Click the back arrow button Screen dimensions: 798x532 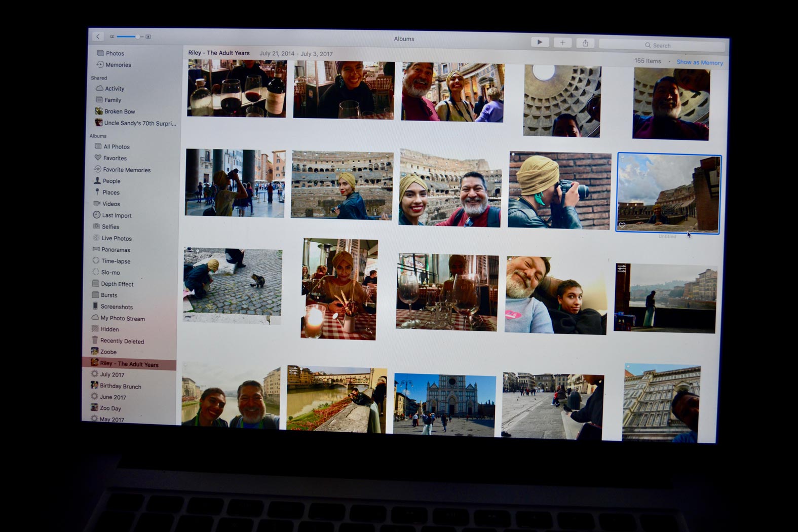[98, 36]
